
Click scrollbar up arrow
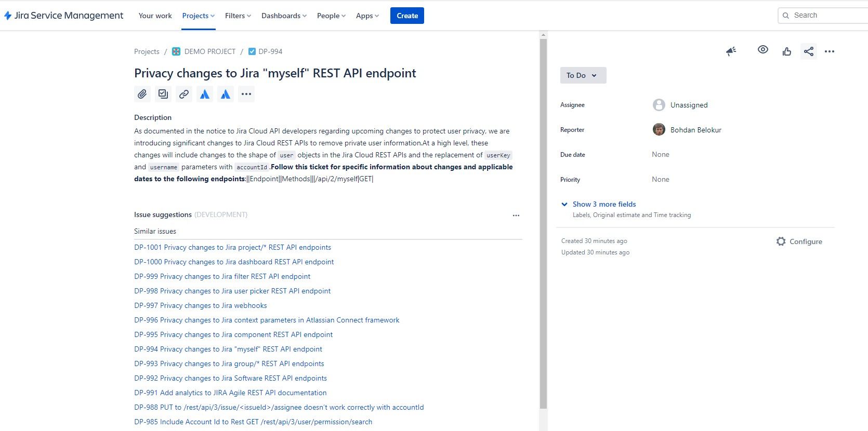point(543,35)
